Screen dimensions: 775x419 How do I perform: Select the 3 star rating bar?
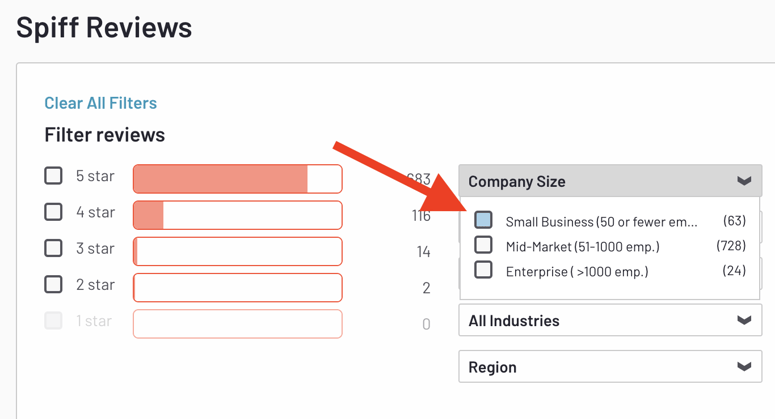[x=238, y=251]
